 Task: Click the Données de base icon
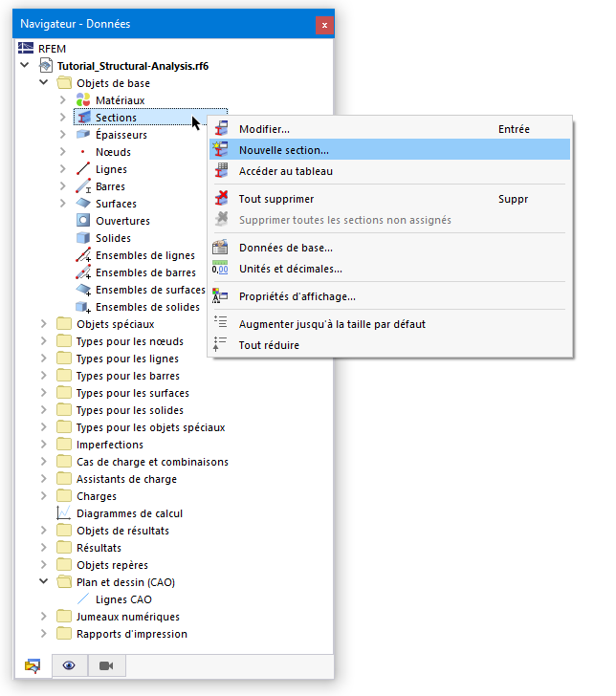click(x=220, y=248)
